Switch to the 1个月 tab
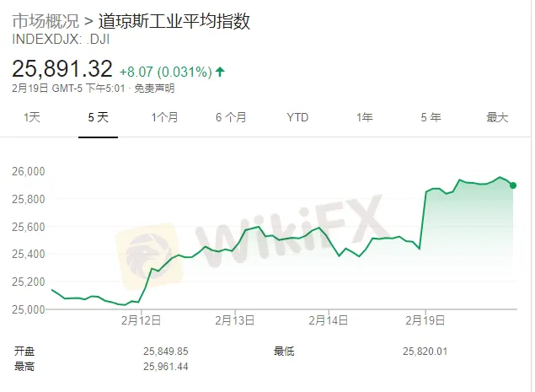The width and height of the screenshot is (535, 392). tap(164, 118)
